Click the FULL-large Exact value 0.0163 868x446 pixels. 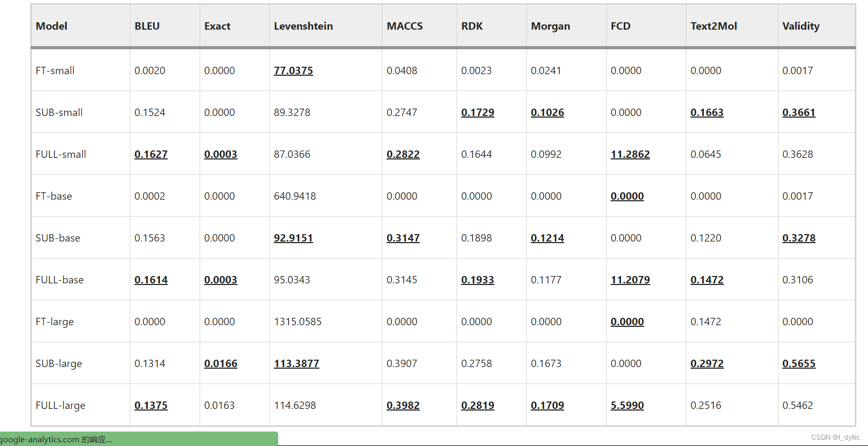click(x=219, y=405)
